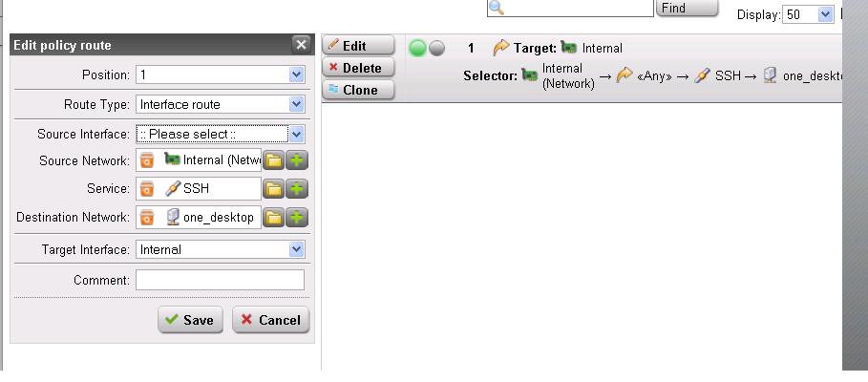Open folder browser for Destination Network

pyautogui.click(x=273, y=217)
